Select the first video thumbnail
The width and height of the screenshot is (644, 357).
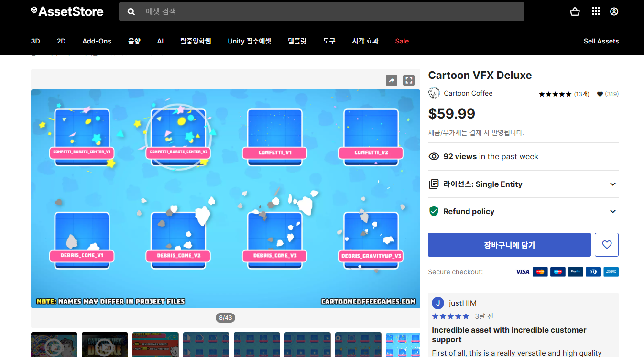54,345
